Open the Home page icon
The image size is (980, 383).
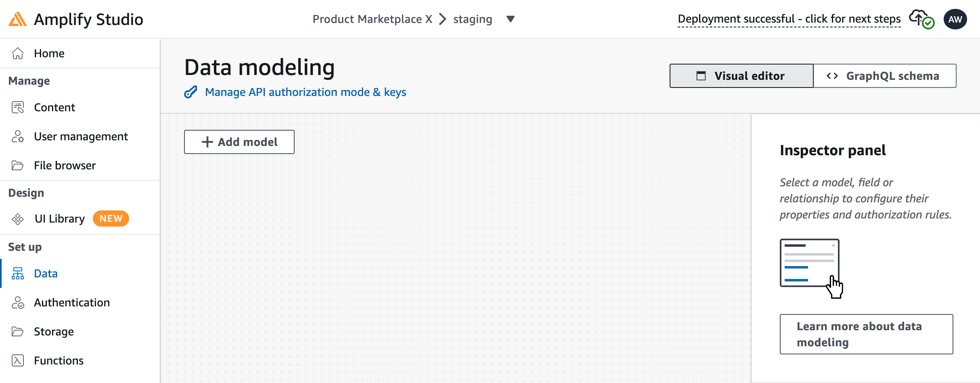click(x=18, y=53)
